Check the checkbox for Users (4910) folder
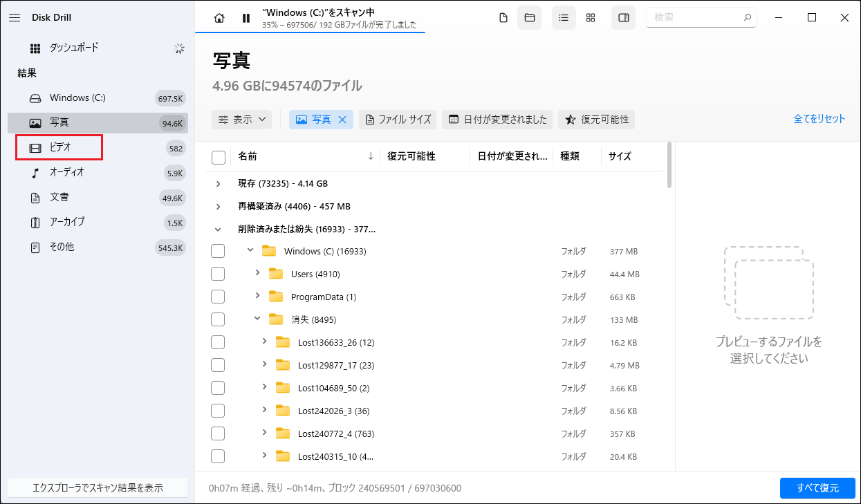The height and width of the screenshot is (504, 861). 218,273
